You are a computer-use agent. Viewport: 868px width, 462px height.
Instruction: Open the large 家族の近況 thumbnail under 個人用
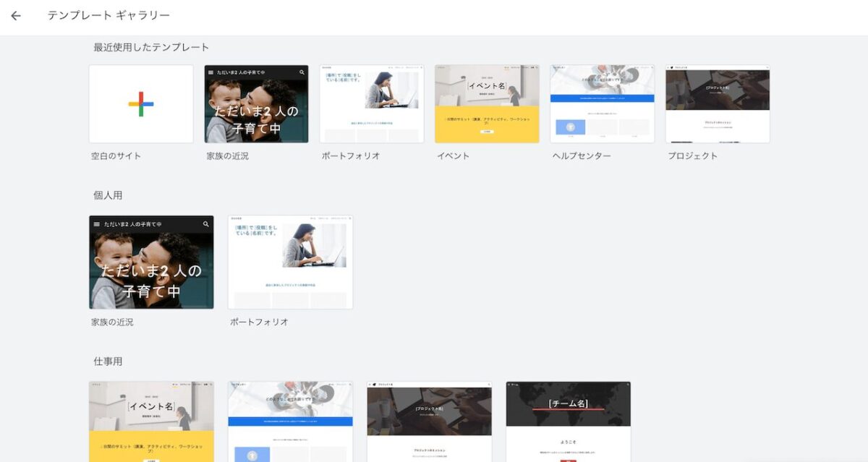pyautogui.click(x=151, y=262)
